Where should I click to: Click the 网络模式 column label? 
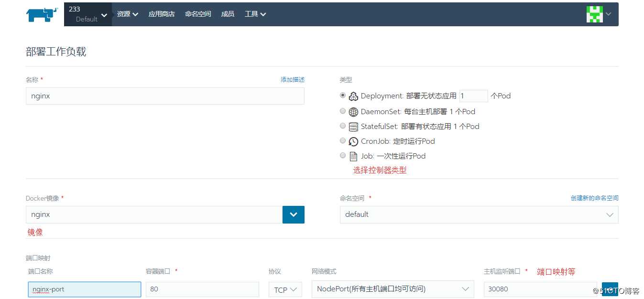point(324,271)
